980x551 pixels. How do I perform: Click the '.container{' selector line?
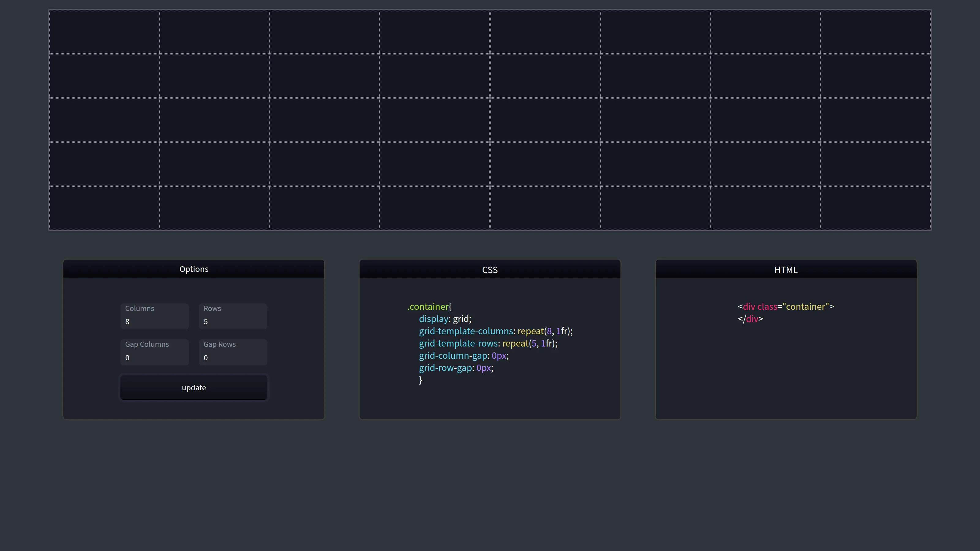pos(429,306)
